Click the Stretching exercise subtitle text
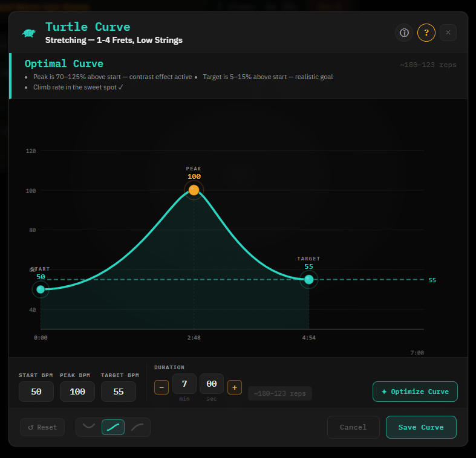This screenshot has height=458, width=476. tap(114, 40)
